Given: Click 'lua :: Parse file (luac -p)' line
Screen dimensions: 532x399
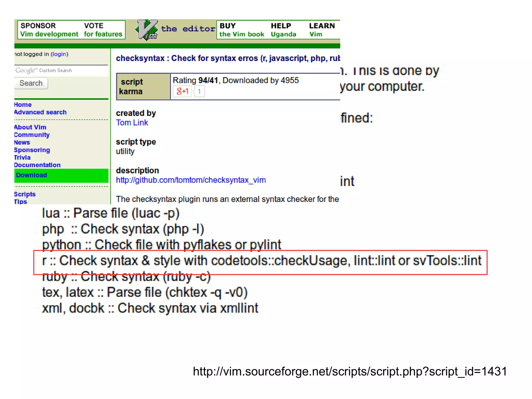Looking at the screenshot, I should [x=111, y=213].
